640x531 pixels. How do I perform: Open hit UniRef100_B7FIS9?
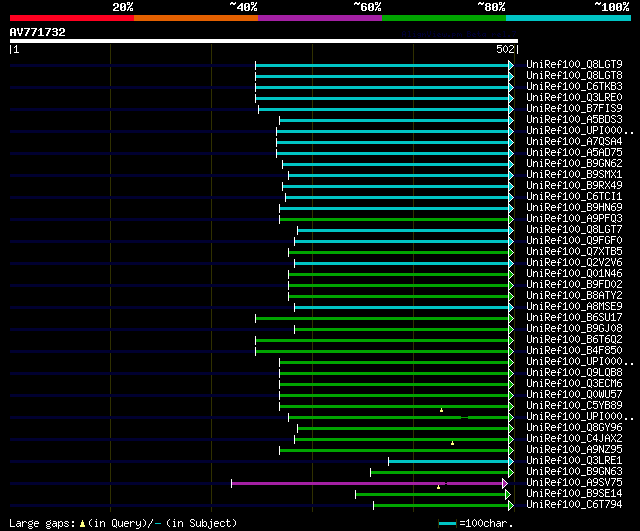pos(574,109)
